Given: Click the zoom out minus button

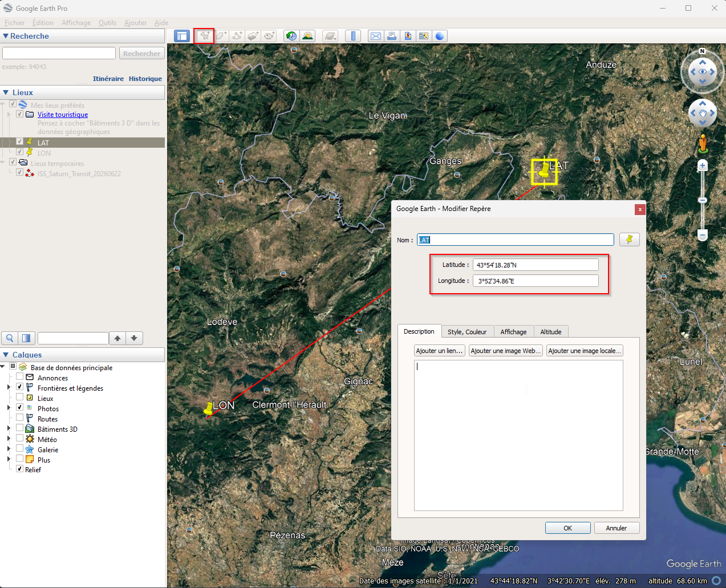Looking at the screenshot, I should (x=703, y=235).
